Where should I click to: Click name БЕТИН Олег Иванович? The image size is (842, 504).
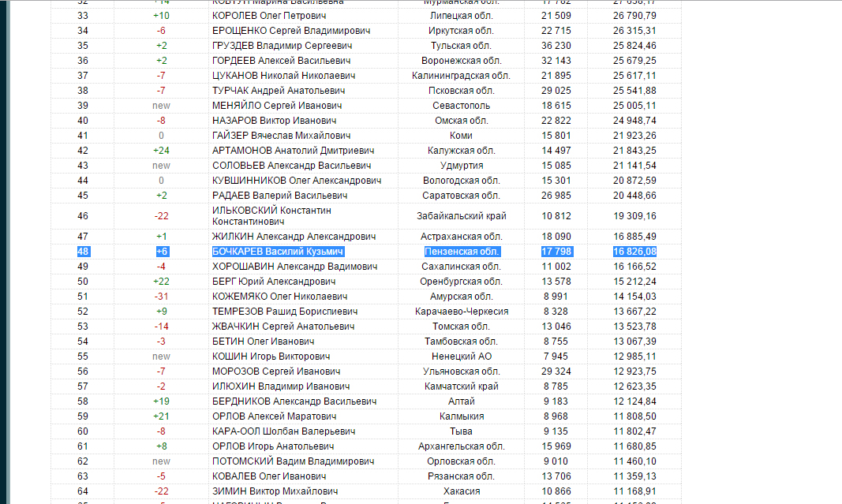(263, 342)
